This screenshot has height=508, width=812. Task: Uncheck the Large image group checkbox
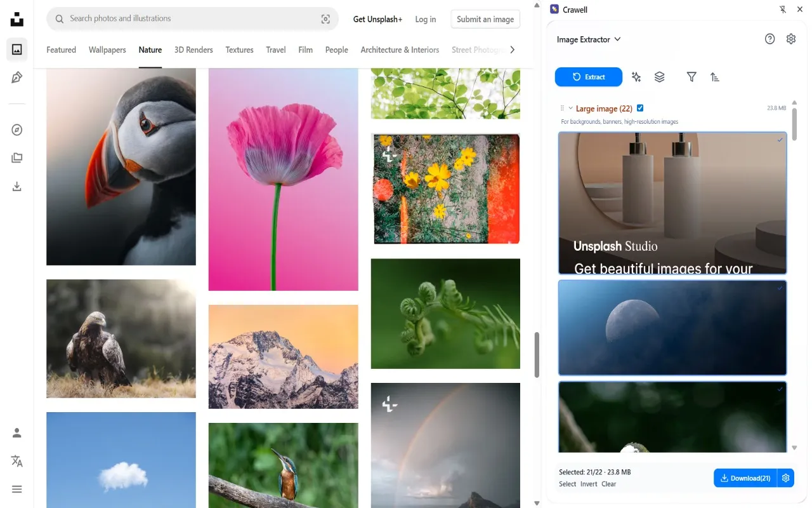(640, 108)
